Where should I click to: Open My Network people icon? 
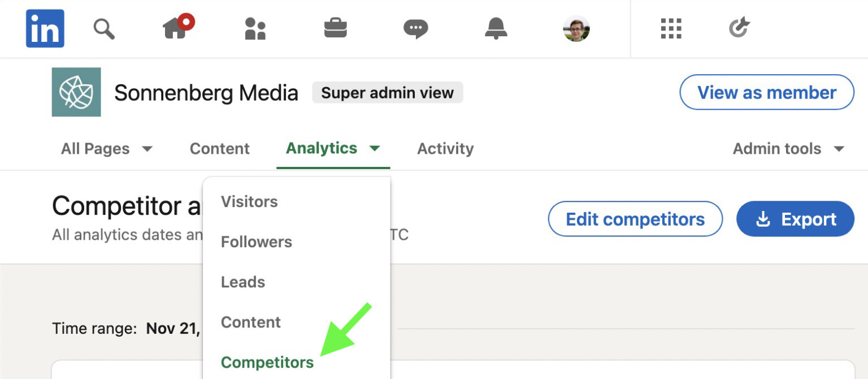point(255,28)
